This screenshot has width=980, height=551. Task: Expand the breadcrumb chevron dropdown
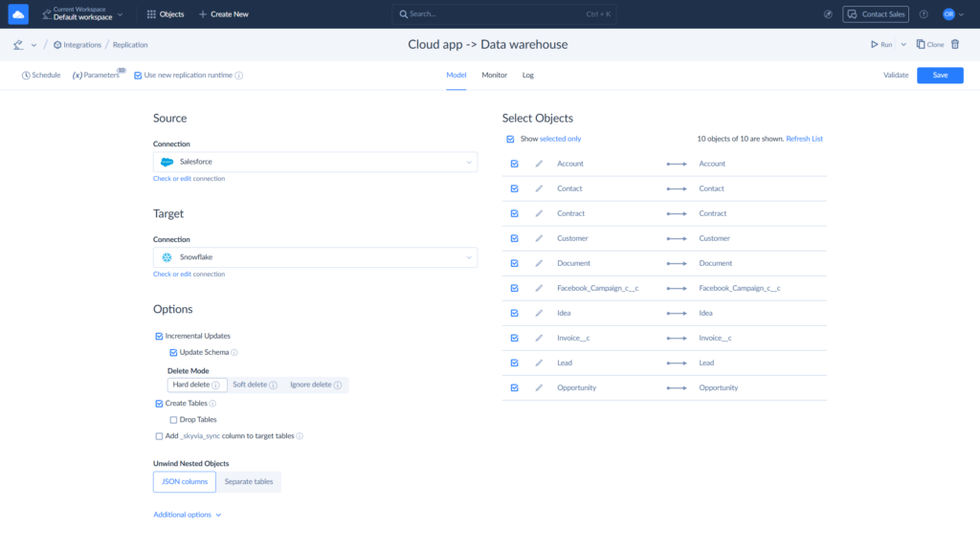tap(33, 45)
